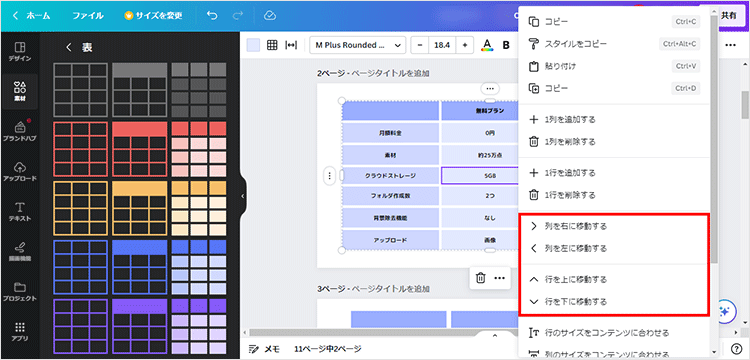Select the red striped table template
Image resolution: width=750 pixels, height=360 pixels.
(199, 149)
